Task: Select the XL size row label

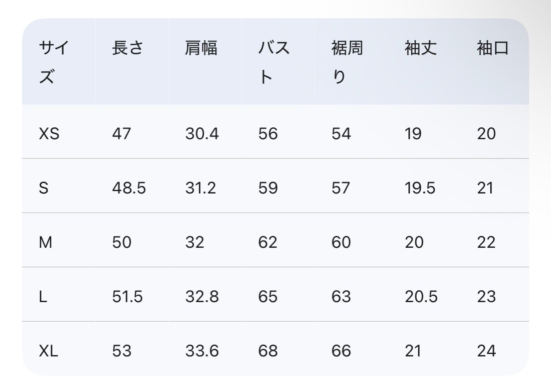Action: [48, 351]
